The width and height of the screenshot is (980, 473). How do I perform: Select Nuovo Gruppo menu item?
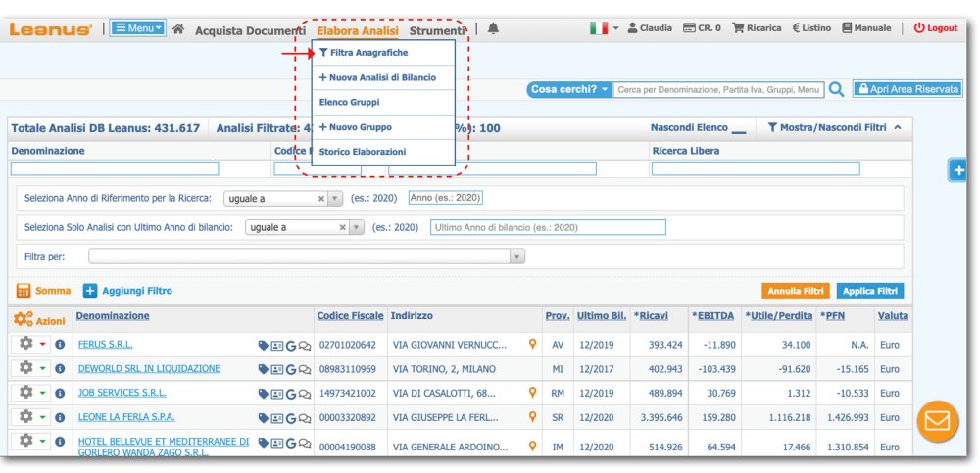pyautogui.click(x=383, y=127)
